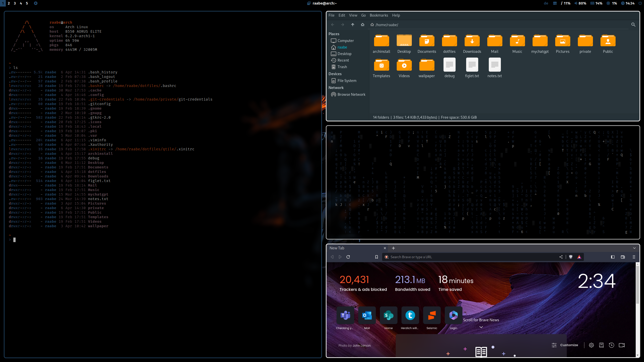Screen dimensions: 644x362
Task: Click the Customize button on the new tab page
Action: [x=565, y=345]
